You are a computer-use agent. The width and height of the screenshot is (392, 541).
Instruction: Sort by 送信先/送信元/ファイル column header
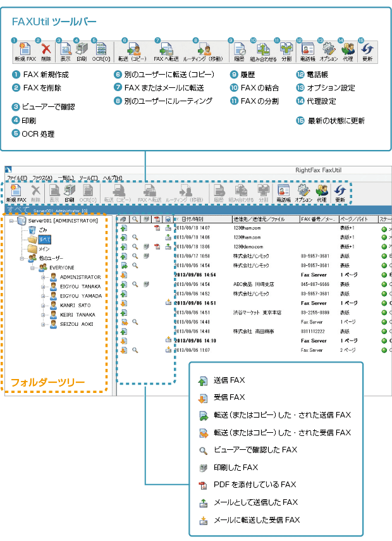point(266,219)
